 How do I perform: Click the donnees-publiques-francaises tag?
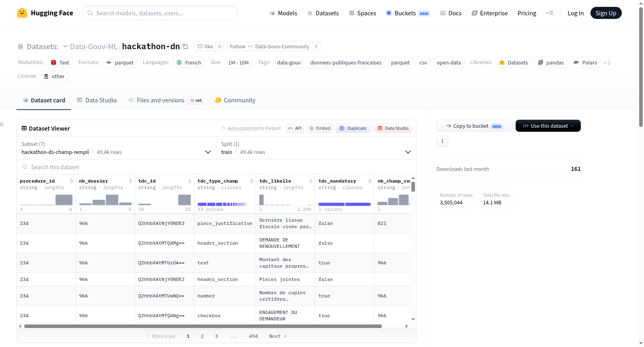pos(346,62)
